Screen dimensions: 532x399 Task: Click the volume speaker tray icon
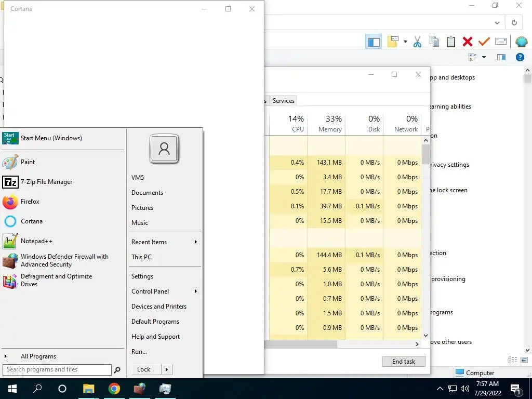[465, 389]
